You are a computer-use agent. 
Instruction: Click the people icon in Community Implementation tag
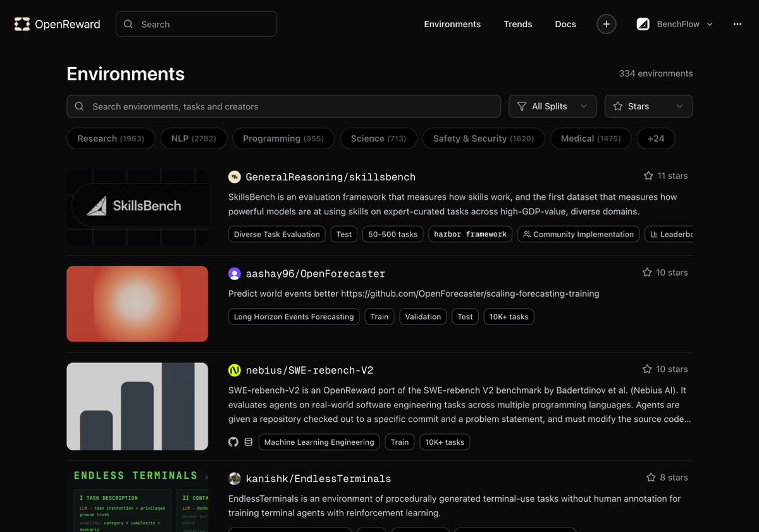click(x=527, y=234)
